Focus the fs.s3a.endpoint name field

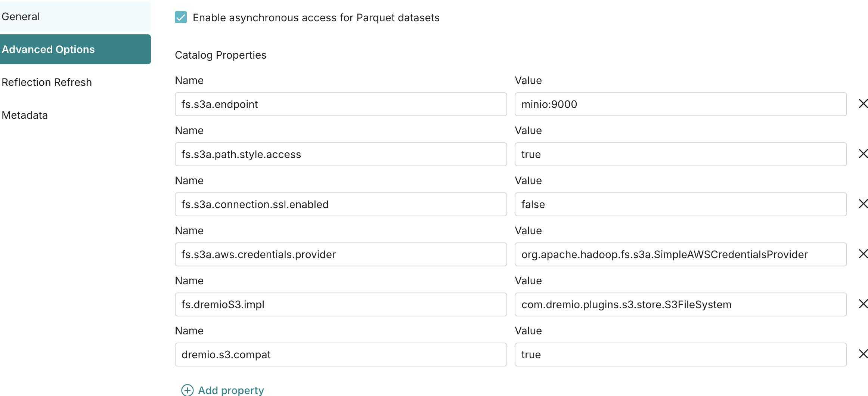[340, 105]
